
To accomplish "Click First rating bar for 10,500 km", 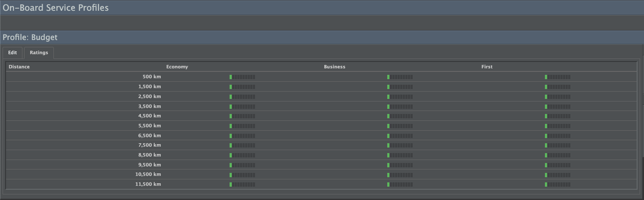I will pos(557,175).
